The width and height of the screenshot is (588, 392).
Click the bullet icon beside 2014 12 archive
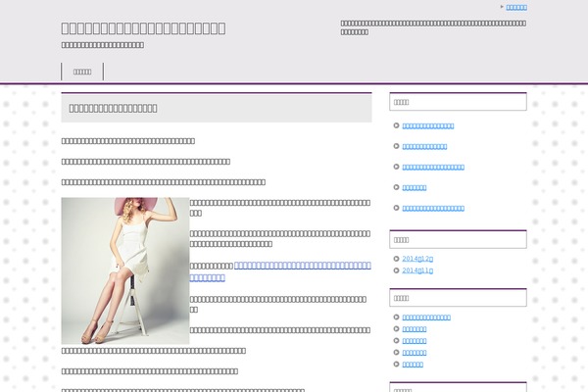[x=396, y=259]
